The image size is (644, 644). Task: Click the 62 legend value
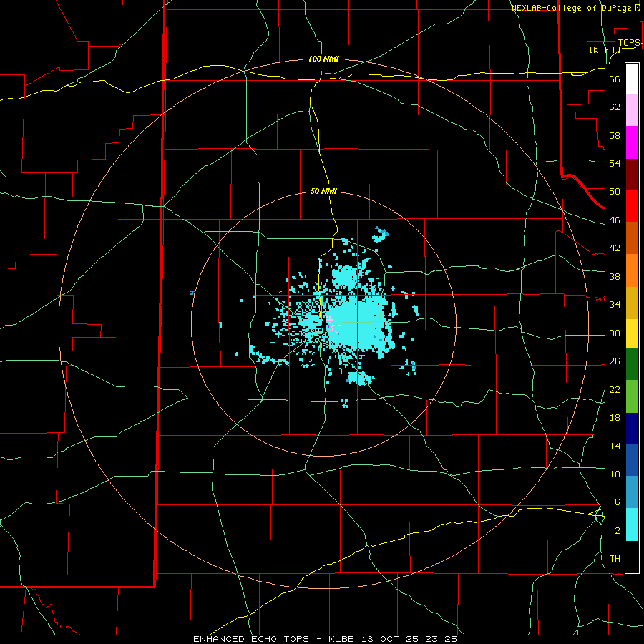coord(615,107)
